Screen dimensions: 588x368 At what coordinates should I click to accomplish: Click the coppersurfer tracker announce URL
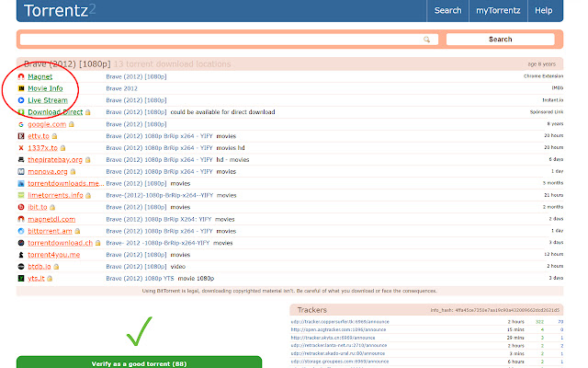click(340, 322)
